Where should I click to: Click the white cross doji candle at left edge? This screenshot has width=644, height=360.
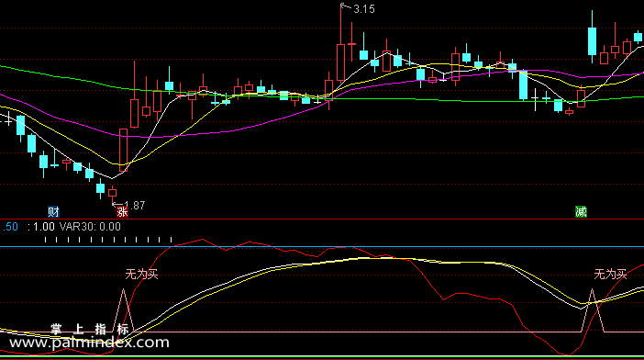pyautogui.click(x=8, y=119)
